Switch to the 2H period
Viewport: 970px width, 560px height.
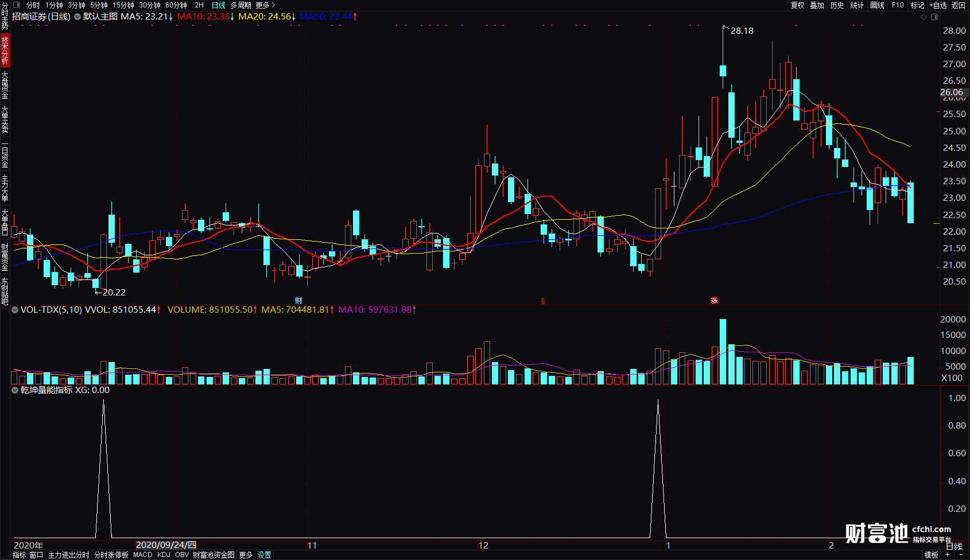[x=199, y=5]
